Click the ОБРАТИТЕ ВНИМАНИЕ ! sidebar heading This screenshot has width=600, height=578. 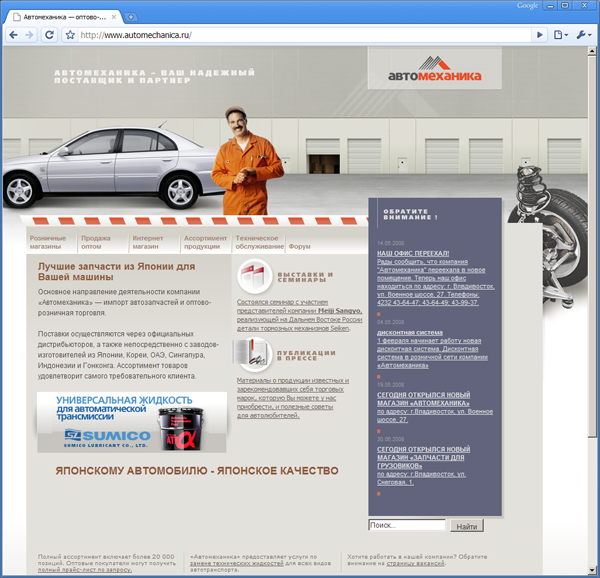point(410,214)
